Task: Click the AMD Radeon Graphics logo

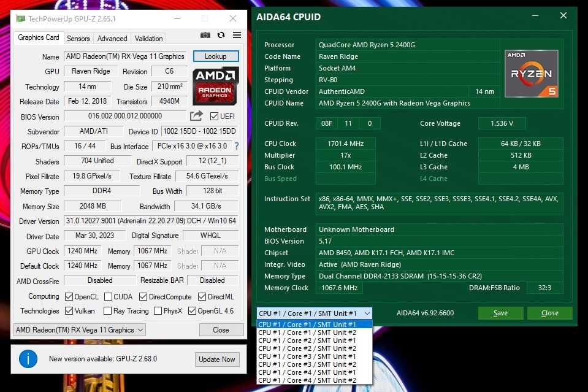Action: coord(216,86)
